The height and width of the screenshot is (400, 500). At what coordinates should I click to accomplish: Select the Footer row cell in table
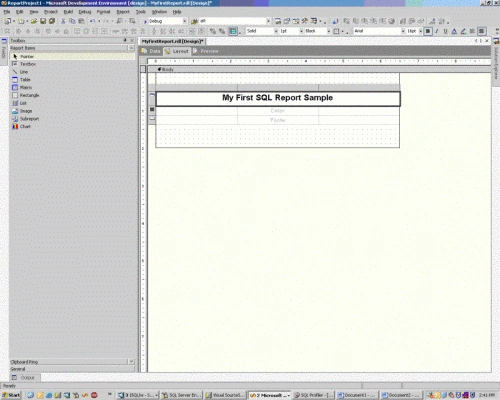click(278, 120)
